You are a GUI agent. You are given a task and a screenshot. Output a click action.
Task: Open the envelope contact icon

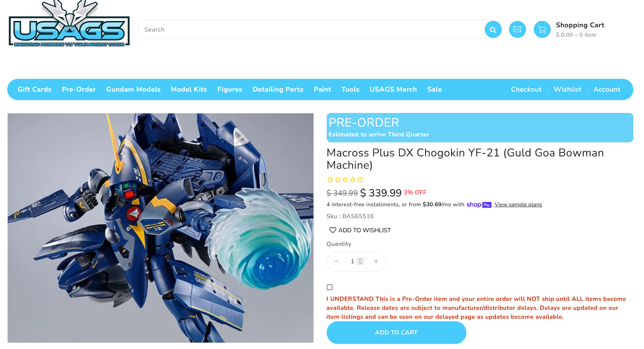[517, 29]
